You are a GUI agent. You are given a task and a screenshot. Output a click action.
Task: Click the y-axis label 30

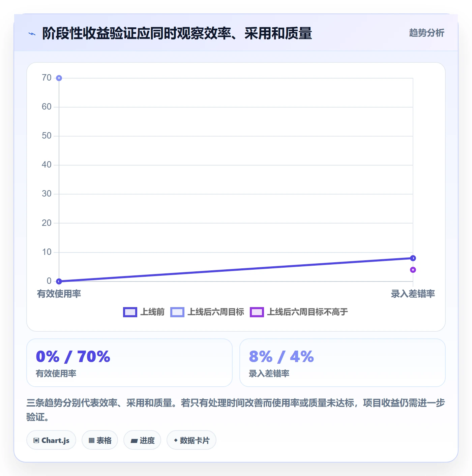tap(47, 194)
